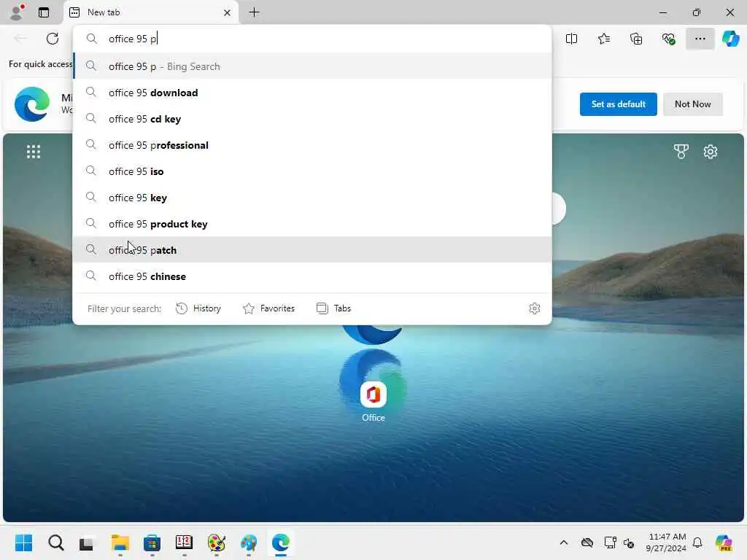Open the OneDrive cloud tray icon

tap(587, 542)
